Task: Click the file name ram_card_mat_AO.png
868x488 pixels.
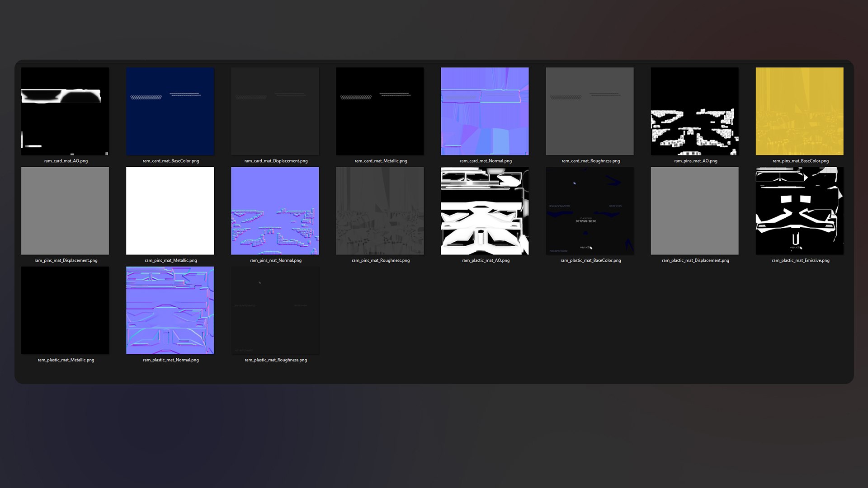Action: tap(66, 161)
